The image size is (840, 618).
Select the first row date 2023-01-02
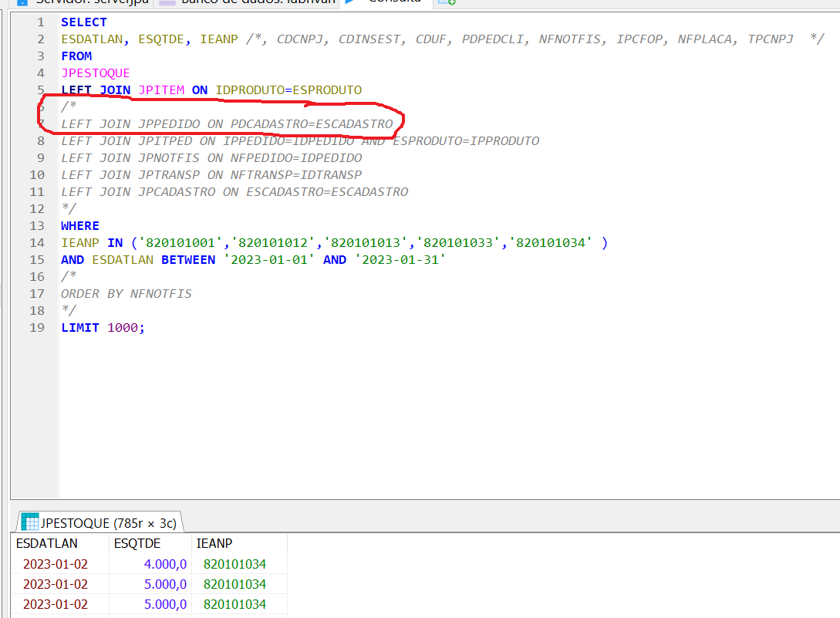coord(56,564)
